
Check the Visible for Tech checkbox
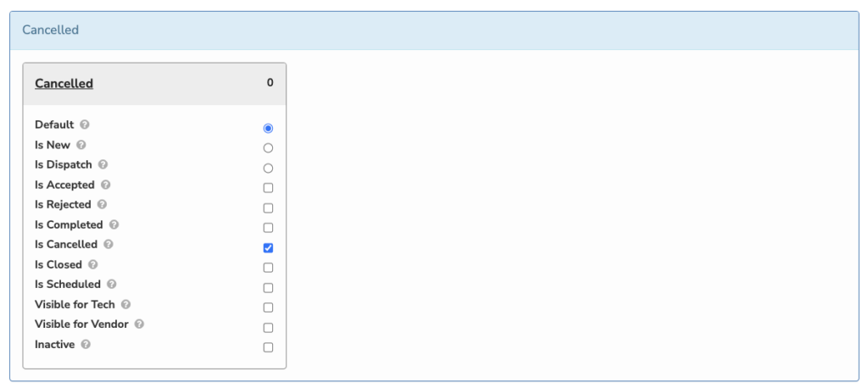[x=268, y=308]
